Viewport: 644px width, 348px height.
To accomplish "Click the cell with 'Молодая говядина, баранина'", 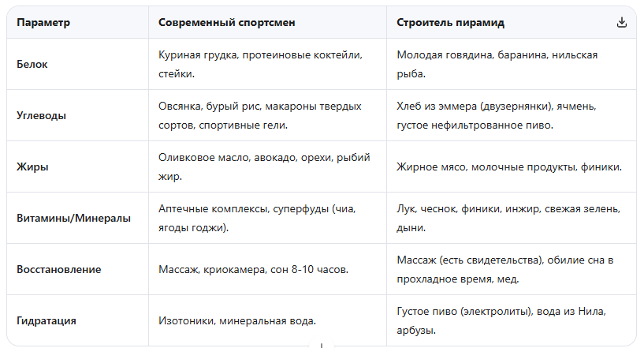I will pos(512,64).
